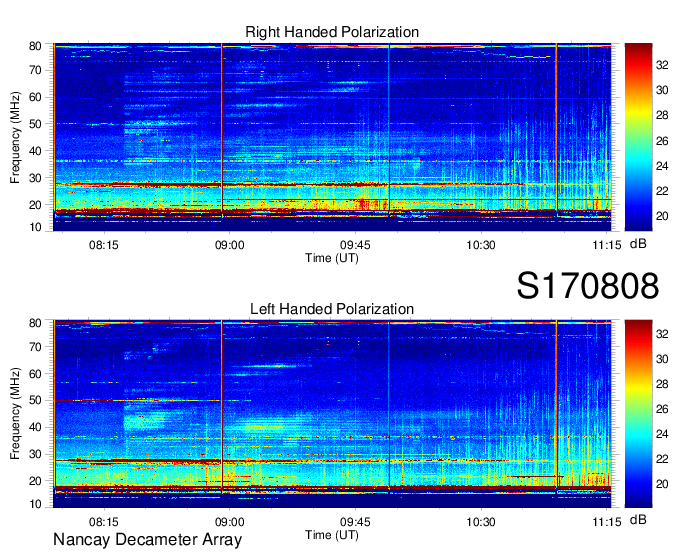
Task: Click the 30 value on the bottom colorbar
Action: coord(662,359)
